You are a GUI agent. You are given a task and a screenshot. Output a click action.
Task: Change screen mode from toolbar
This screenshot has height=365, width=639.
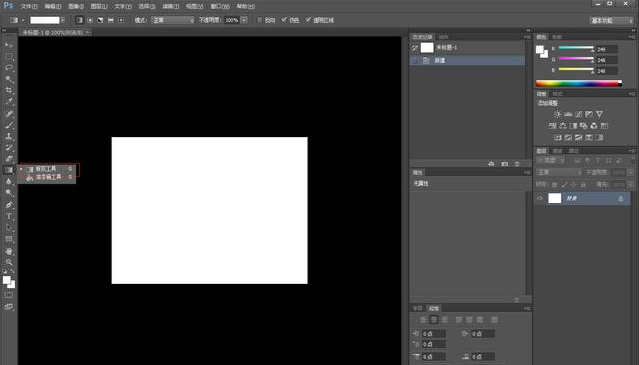point(9,307)
